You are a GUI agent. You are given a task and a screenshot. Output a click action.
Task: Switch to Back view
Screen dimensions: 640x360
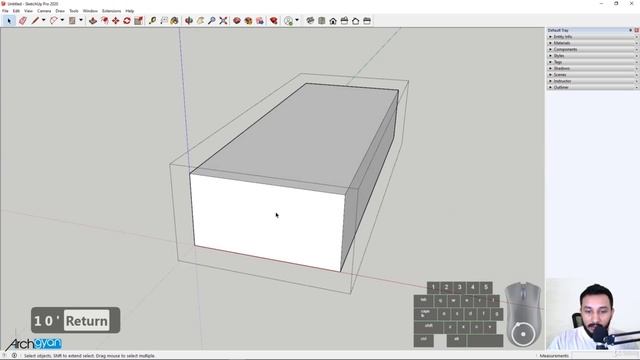(x=356, y=20)
